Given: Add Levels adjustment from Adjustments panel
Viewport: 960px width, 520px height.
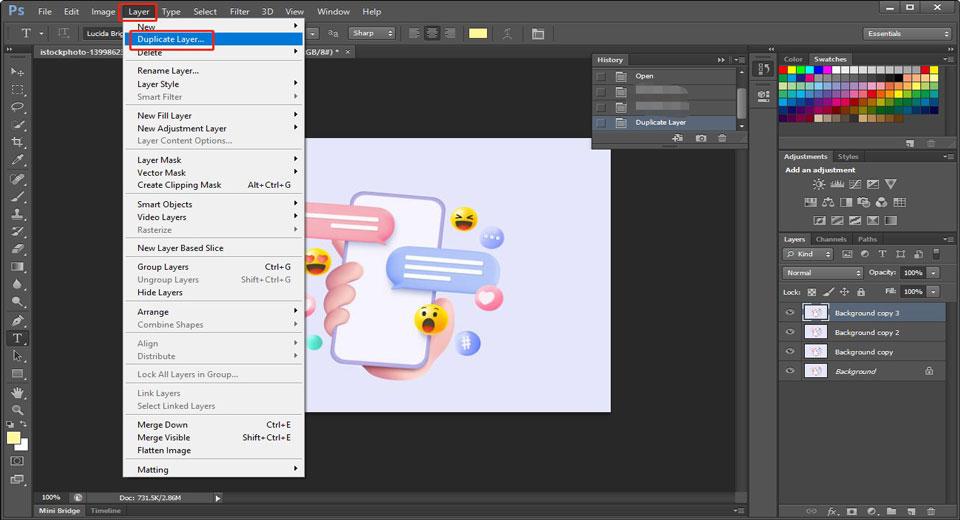Looking at the screenshot, I should [837, 184].
